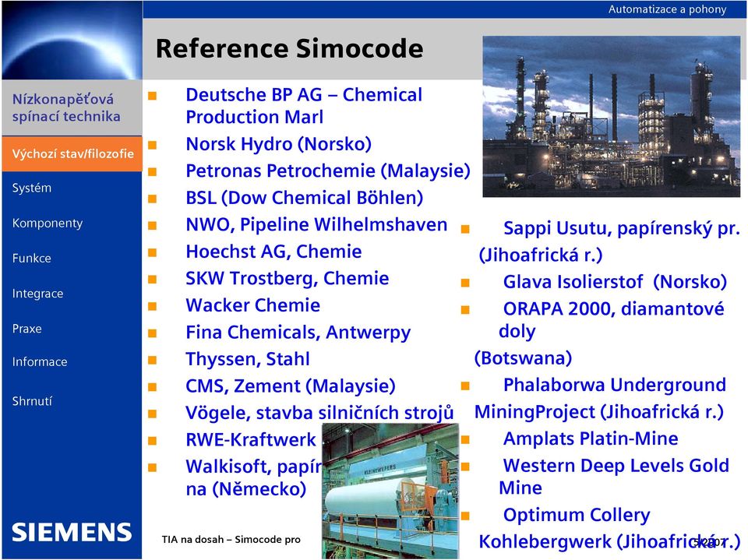
Task: Jump to the Shrnutí section
Action: 33,401
